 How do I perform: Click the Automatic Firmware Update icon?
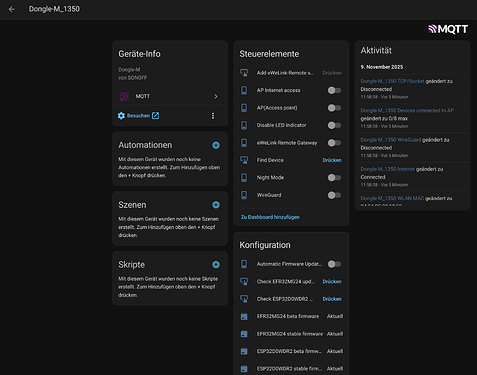tap(244, 264)
